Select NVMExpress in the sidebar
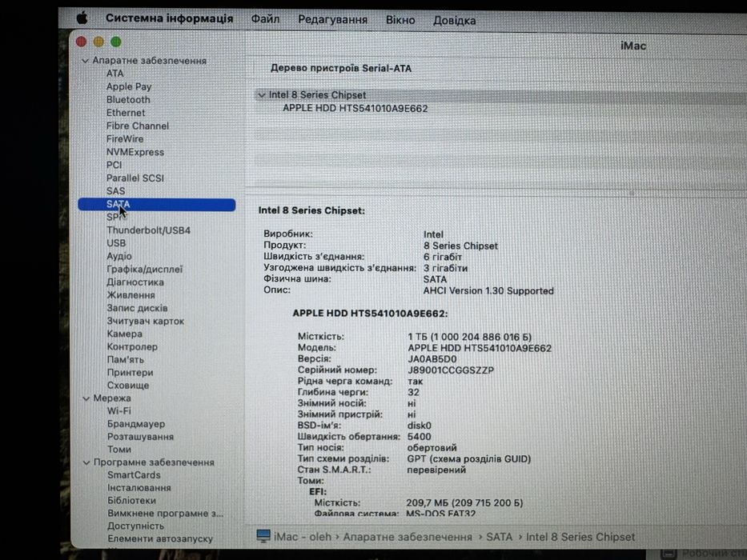 click(x=135, y=152)
